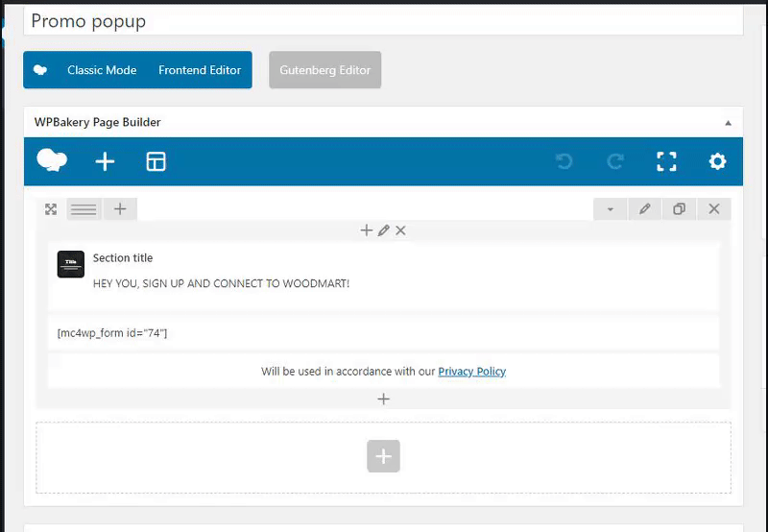Click the Section title label
Screen dimensions: 768x532
tap(123, 258)
